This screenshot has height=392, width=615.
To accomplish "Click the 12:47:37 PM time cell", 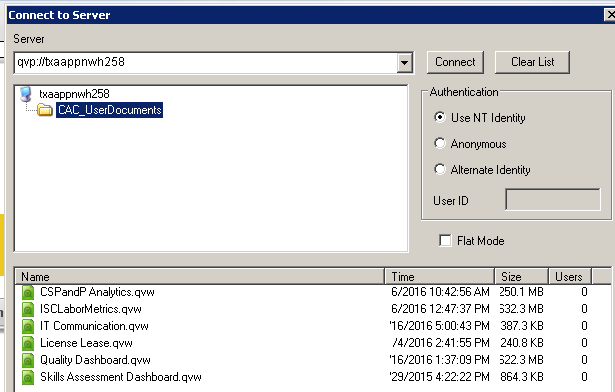I will pyautogui.click(x=440, y=309).
